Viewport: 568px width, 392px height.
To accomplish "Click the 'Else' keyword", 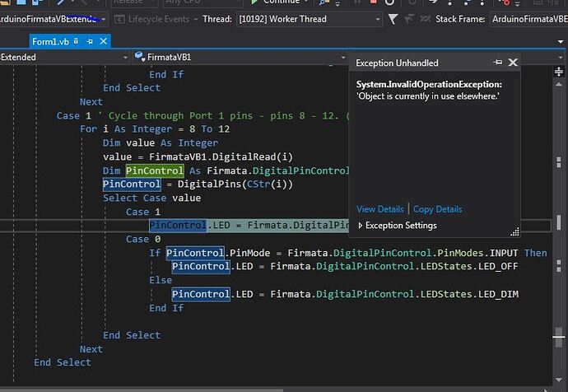I will click(161, 280).
